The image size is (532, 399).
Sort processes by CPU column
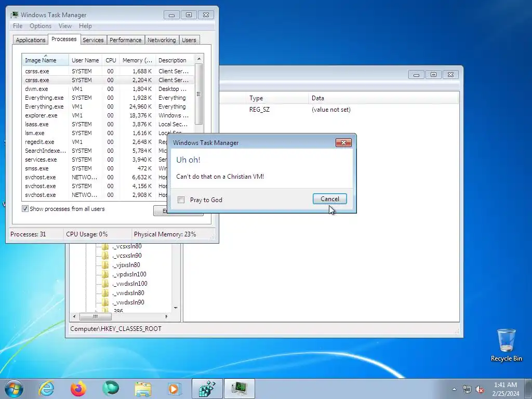point(111,60)
